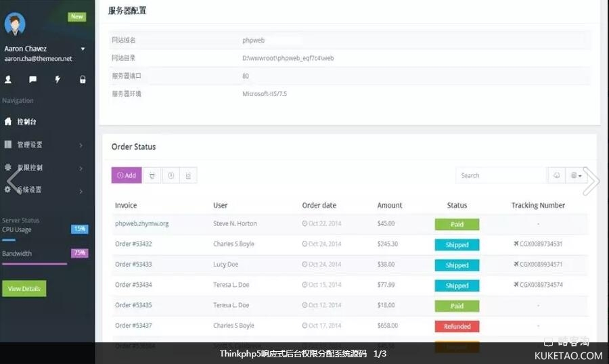Image resolution: width=609 pixels, height=364 pixels.
Task: Open Order #53432 invoice link
Action: pos(133,244)
